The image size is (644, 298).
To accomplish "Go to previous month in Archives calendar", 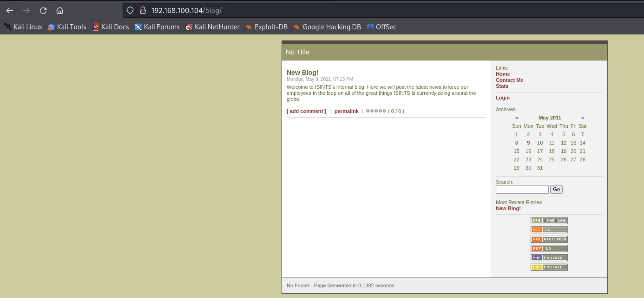I will [516, 118].
